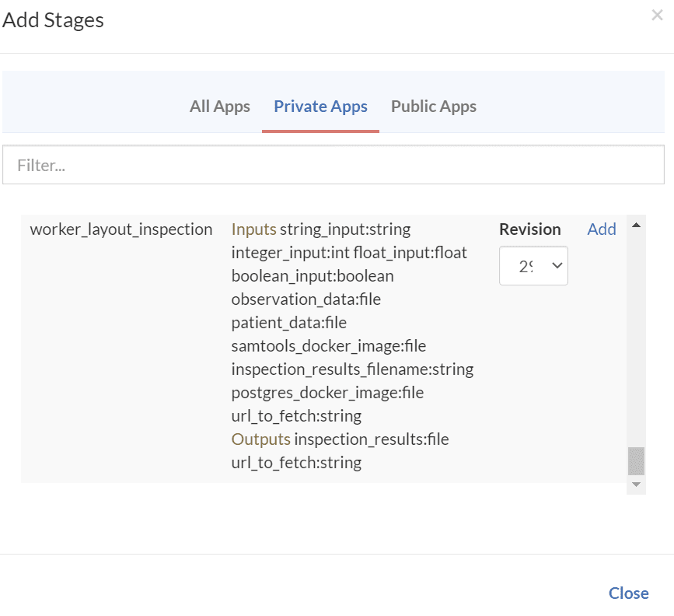Select the worker_layout_inspection app name
The width and height of the screenshot is (674, 616).
[x=121, y=229]
